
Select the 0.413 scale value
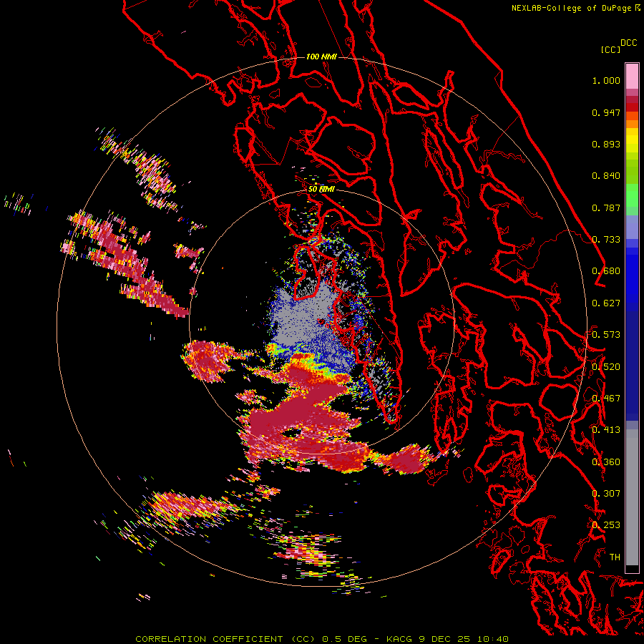(606, 430)
